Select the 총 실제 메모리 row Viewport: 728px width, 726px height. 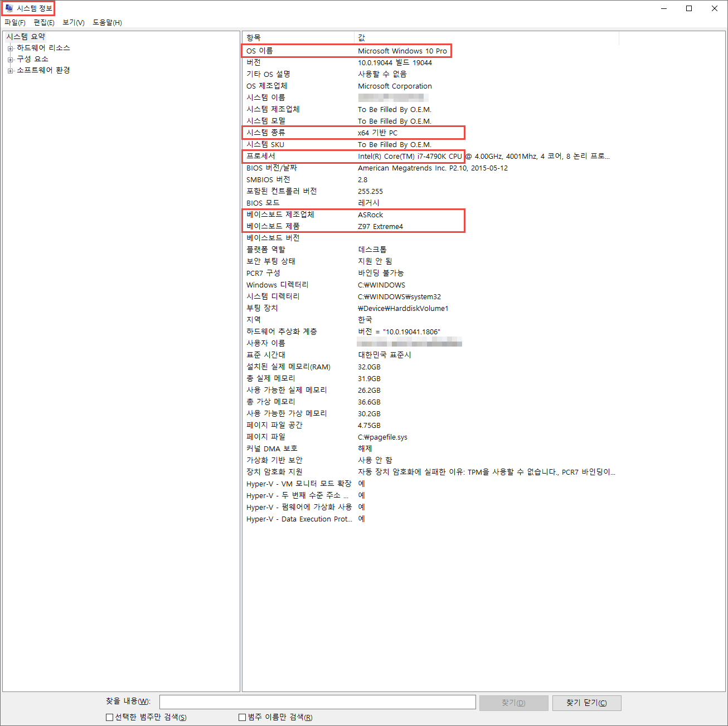[x=431, y=378]
